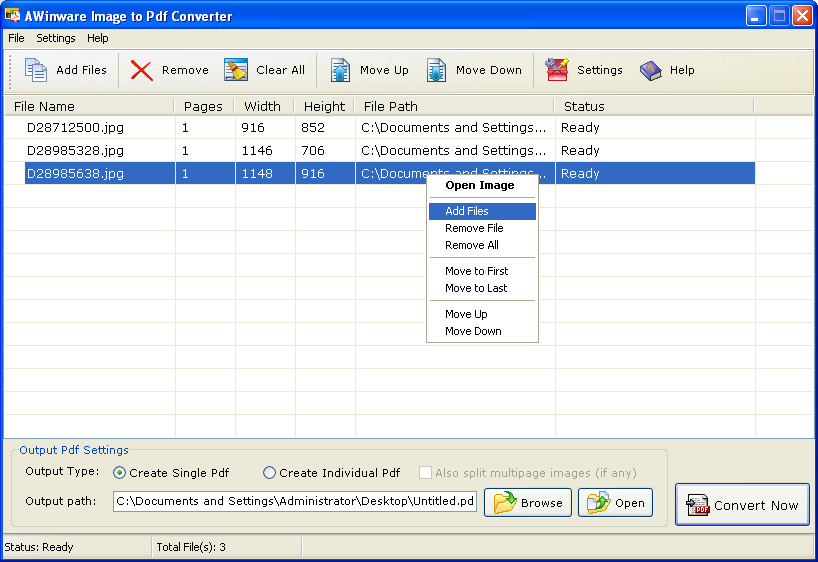Click the AWinware app icon in title bar
818x562 pixels.
click(x=13, y=15)
